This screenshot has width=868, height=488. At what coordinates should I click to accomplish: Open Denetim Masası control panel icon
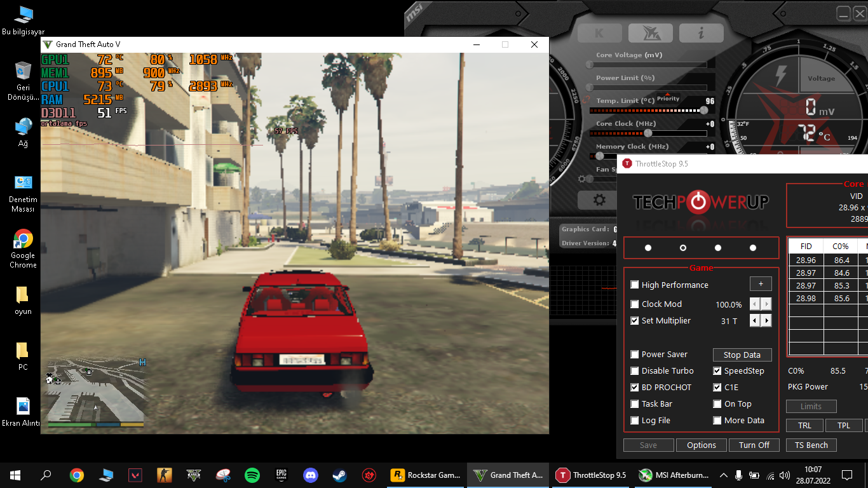(24, 193)
